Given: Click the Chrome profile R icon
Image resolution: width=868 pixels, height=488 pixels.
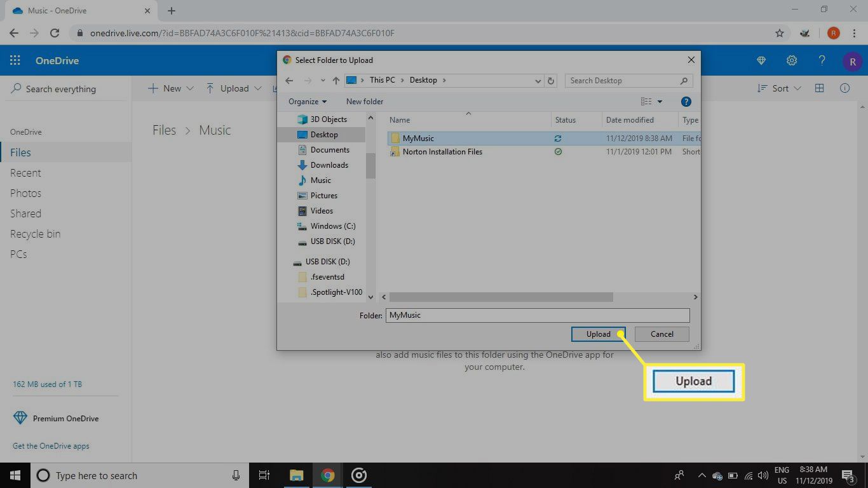Looking at the screenshot, I should [833, 33].
